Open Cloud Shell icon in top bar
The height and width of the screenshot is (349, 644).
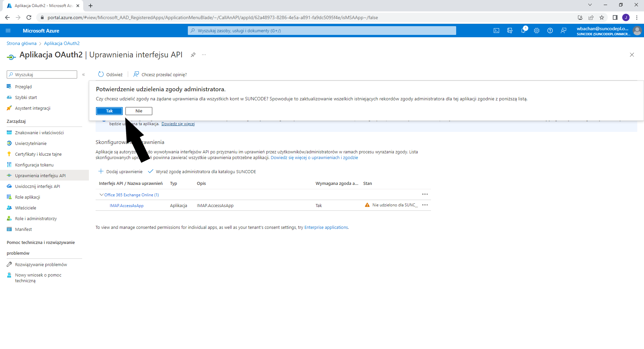[496, 31]
